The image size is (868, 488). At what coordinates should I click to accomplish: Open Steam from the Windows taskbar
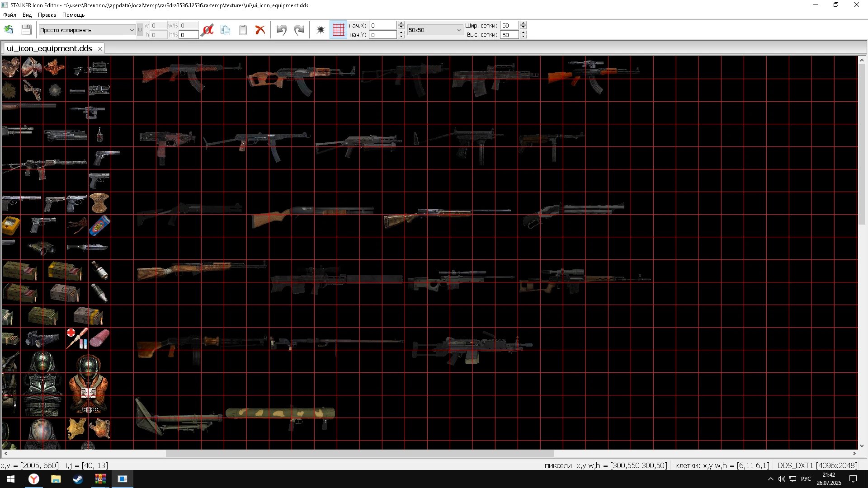click(x=78, y=479)
